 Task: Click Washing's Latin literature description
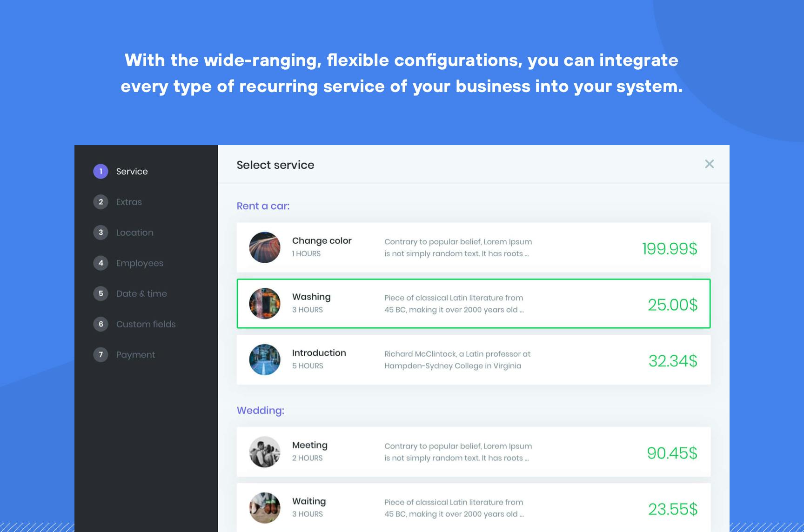click(x=454, y=304)
